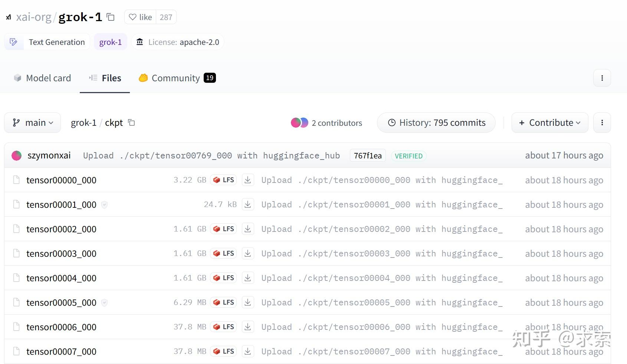
Task: Click the LFS badge for tensor00000_000
Action: 223,180
